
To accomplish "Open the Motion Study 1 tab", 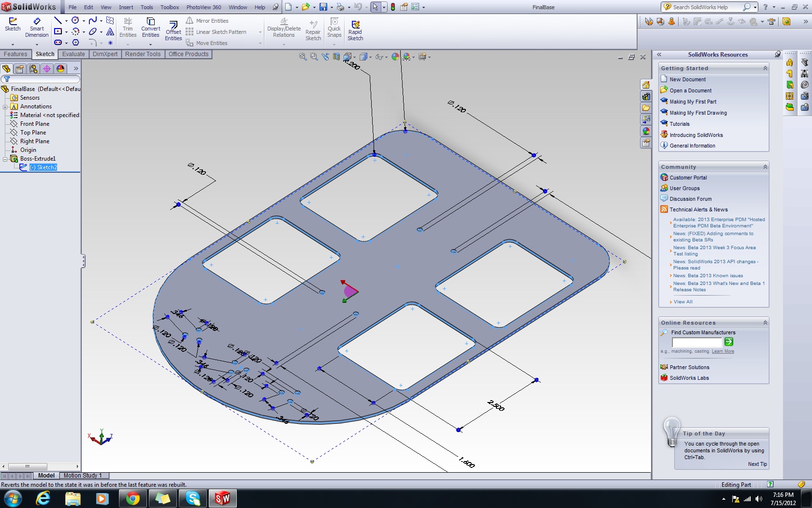I will coord(82,476).
